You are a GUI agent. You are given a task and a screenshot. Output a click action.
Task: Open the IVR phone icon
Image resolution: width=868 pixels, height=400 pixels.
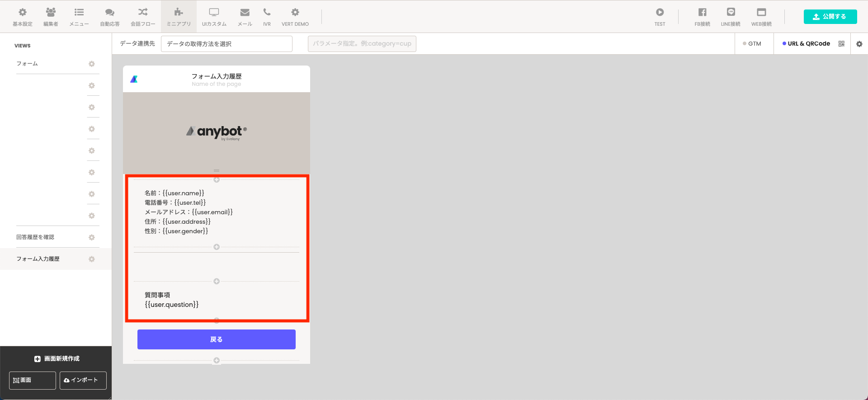click(x=267, y=12)
